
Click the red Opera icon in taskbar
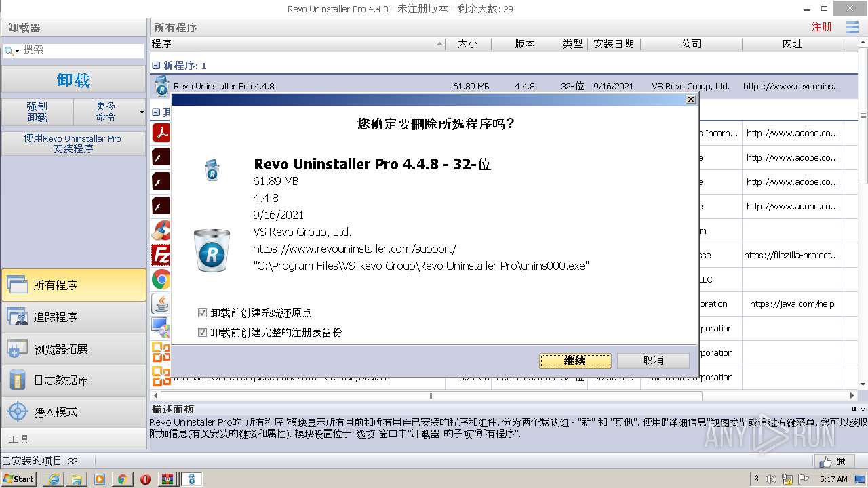[145, 479]
